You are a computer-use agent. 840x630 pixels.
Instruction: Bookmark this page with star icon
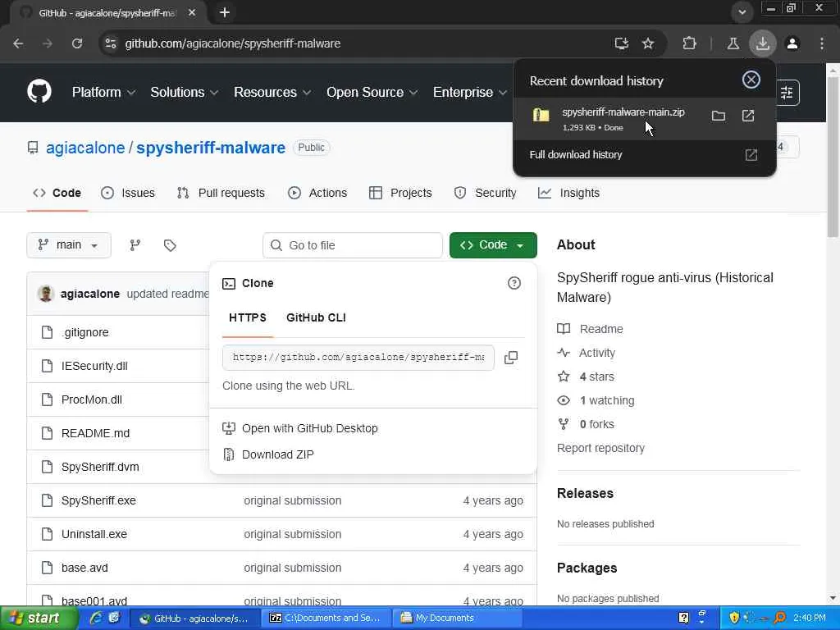(x=648, y=43)
